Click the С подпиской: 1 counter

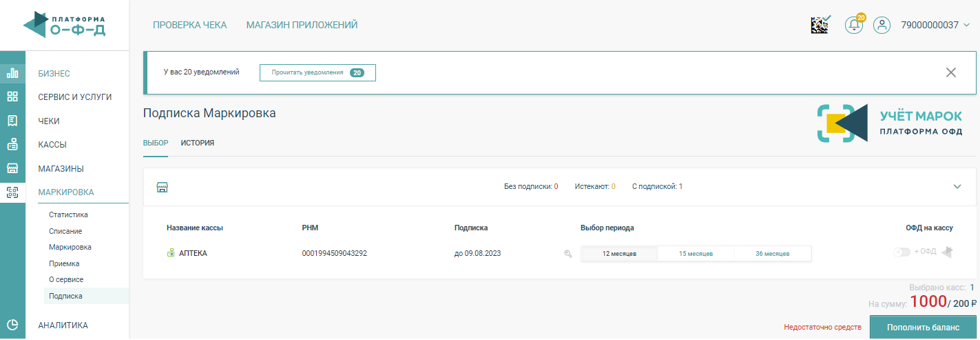click(657, 186)
